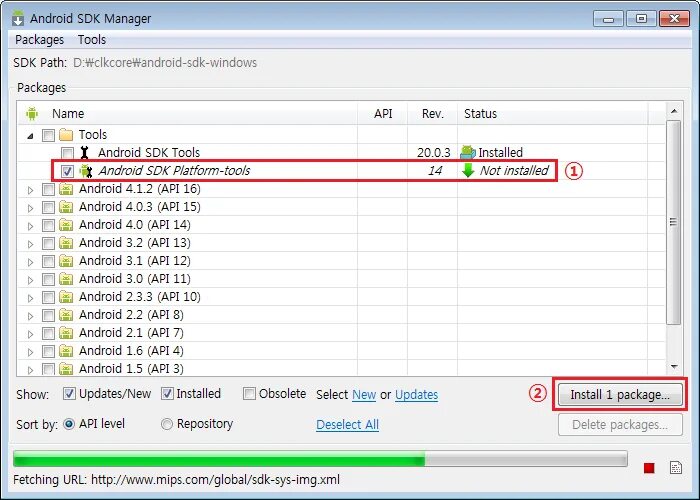Uncheck the Android SDK Platform-tools checkbox
This screenshot has height=500, width=700.
67,171
